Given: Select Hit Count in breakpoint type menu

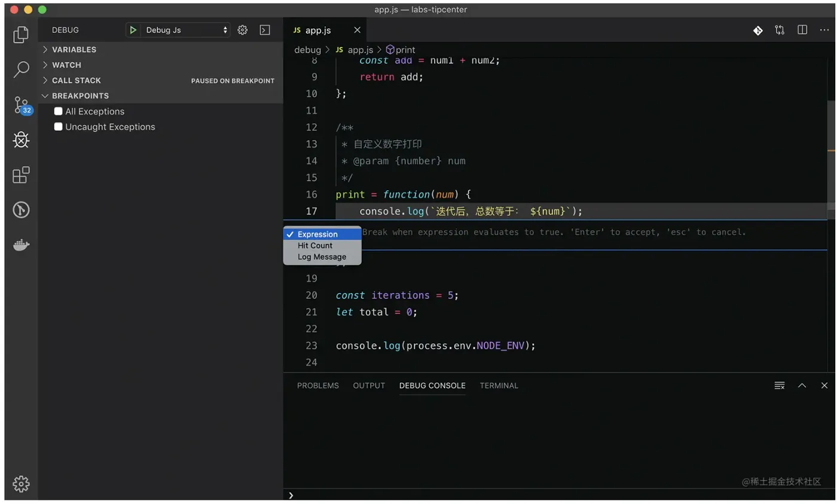Looking at the screenshot, I should 322,246.
